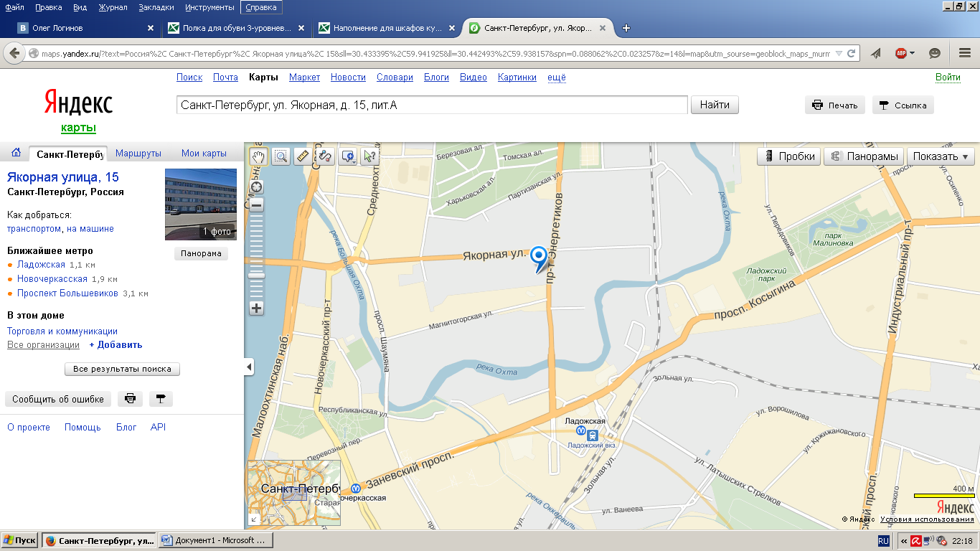Screen dimensions: 980x551
Task: Select the ruler distance measuring tool
Action: 303,156
